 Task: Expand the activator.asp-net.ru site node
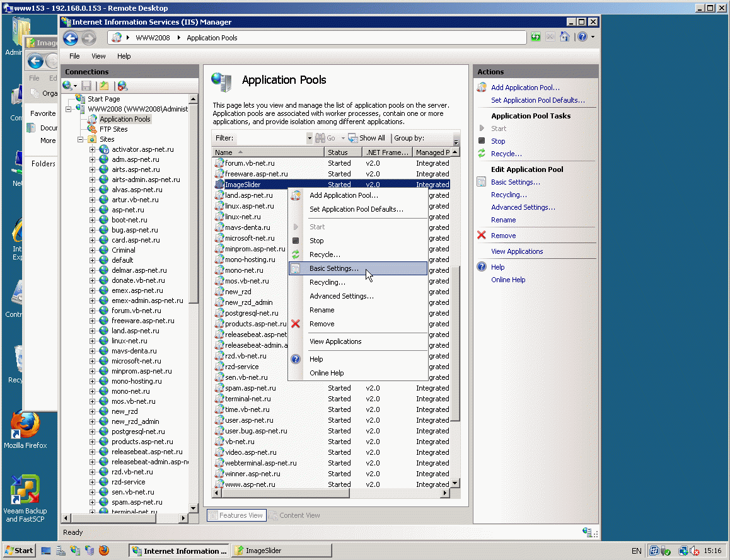pyautogui.click(x=92, y=150)
